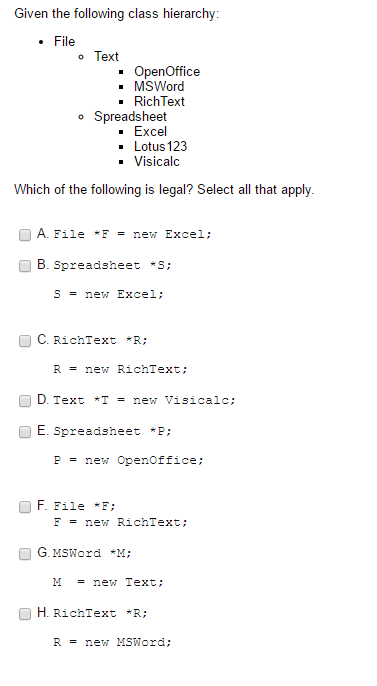Click the code line R = new MSWord
This screenshot has height=686, width=377.
tap(112, 642)
